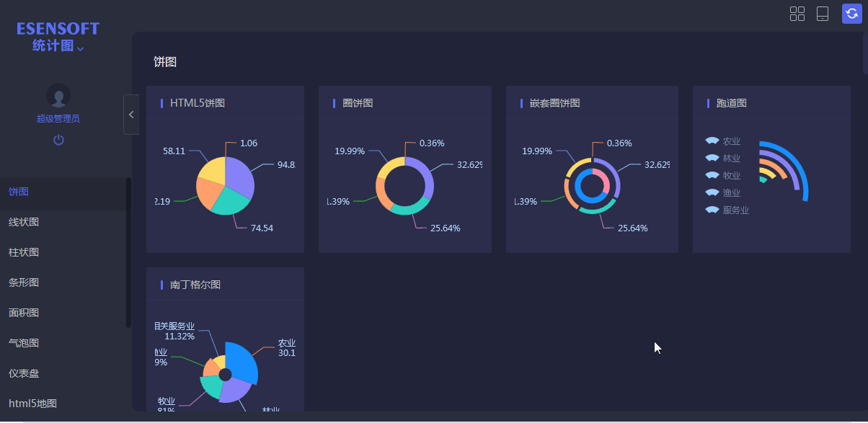The image size is (868, 423).
Task: Toggle the 林业 series in the 跑道图 legend
Action: [x=722, y=158]
